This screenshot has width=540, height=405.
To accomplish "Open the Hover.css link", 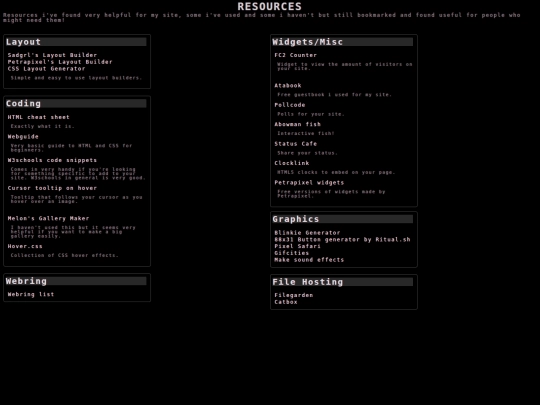I will click(x=25, y=246).
